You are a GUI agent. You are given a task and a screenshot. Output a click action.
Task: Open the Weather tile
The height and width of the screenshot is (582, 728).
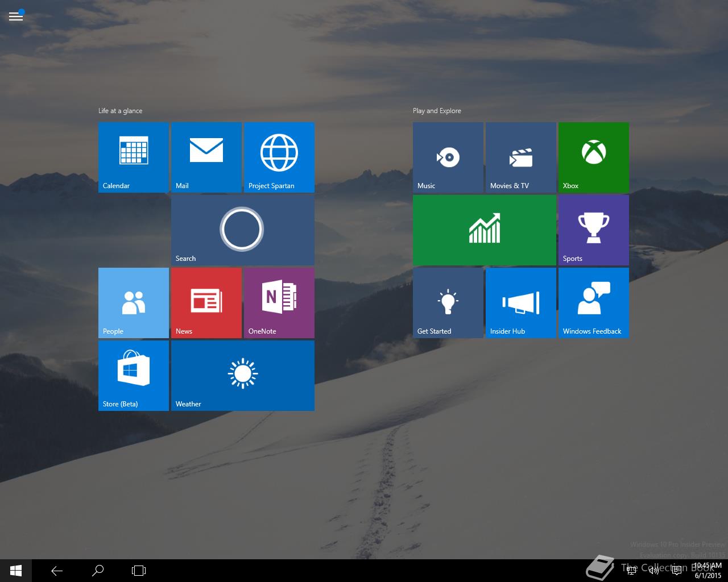[243, 376]
